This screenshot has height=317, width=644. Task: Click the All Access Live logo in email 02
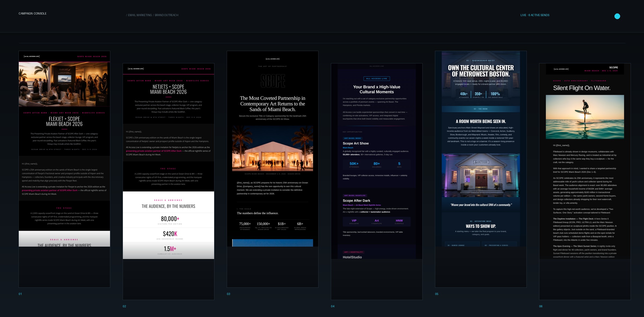[136, 69]
